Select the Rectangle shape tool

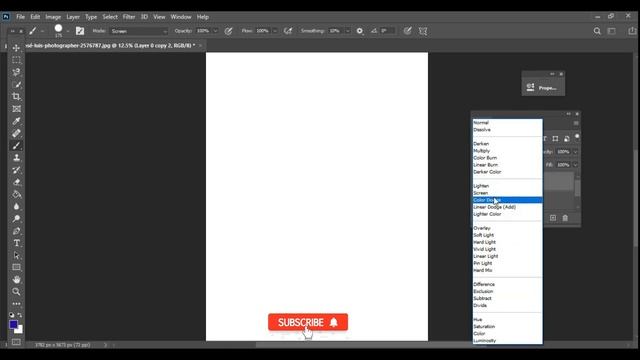tap(16, 267)
